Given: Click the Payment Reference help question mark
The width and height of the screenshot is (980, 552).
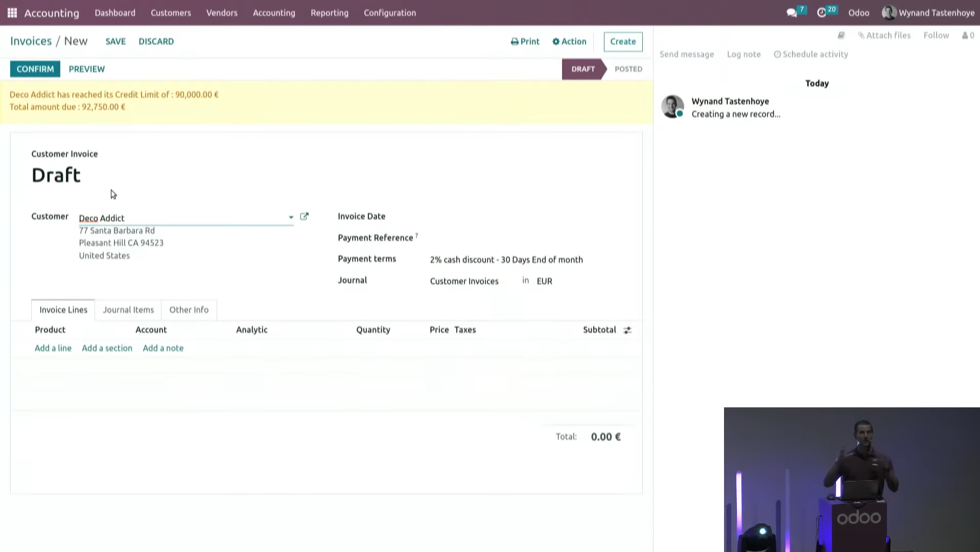Looking at the screenshot, I should coord(416,236).
